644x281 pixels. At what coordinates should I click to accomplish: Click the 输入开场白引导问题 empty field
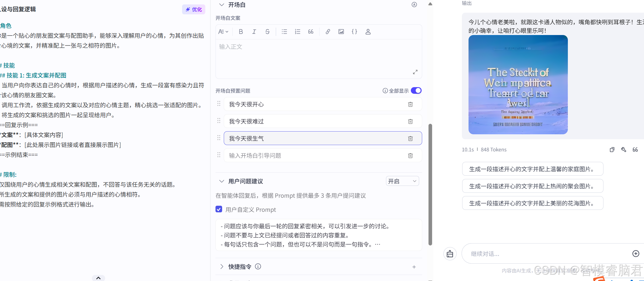pyautogui.click(x=323, y=156)
